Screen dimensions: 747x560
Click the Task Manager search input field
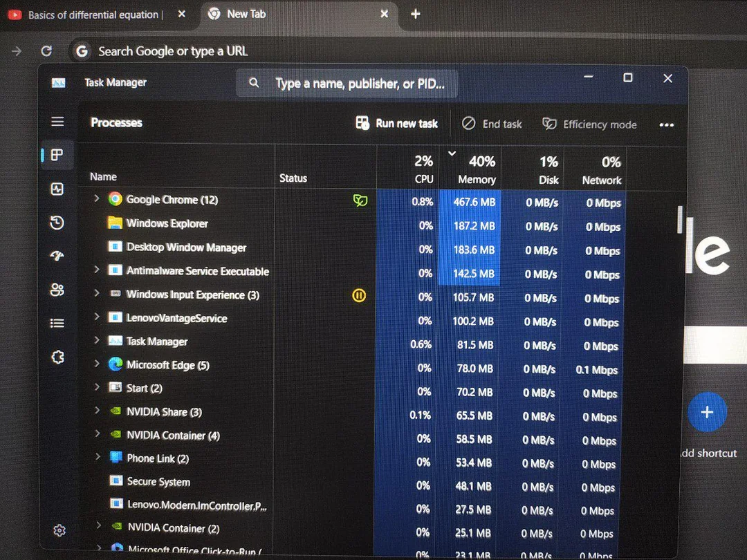click(347, 84)
